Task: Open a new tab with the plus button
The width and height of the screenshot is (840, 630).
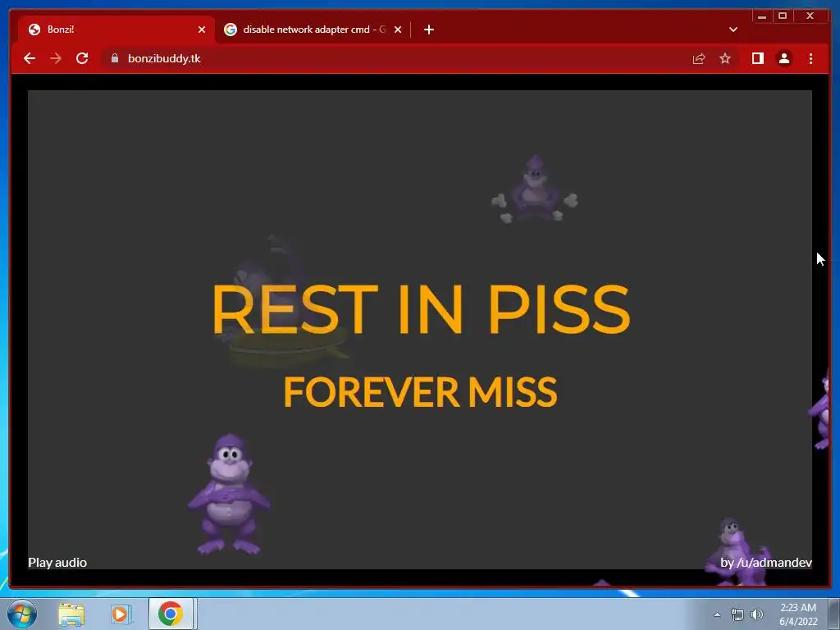Action: coord(428,30)
